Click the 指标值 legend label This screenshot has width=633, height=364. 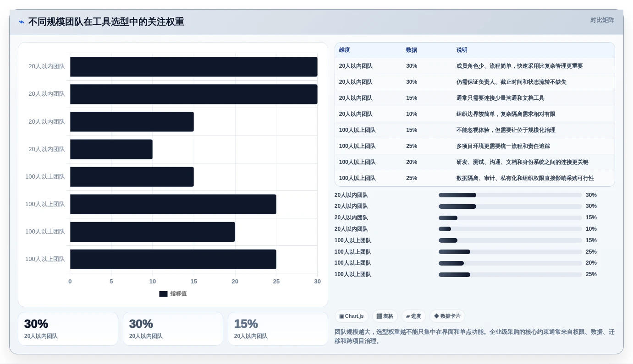point(178,294)
